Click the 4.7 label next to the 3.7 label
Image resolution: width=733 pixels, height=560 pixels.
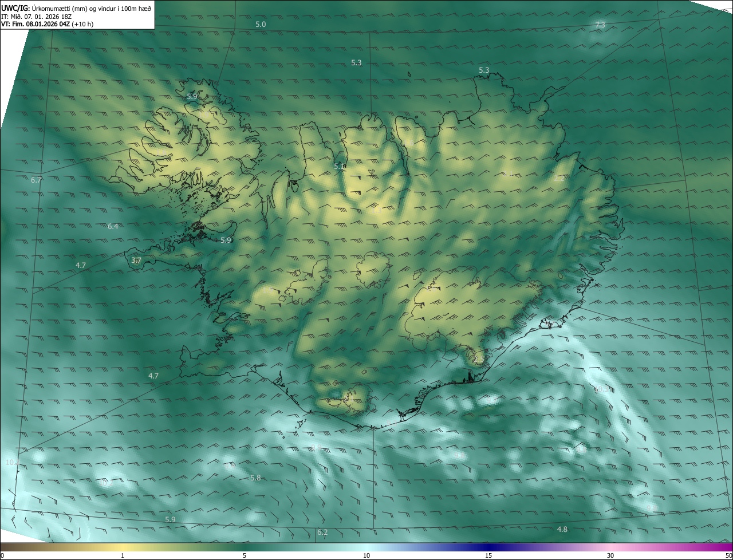[80, 265]
